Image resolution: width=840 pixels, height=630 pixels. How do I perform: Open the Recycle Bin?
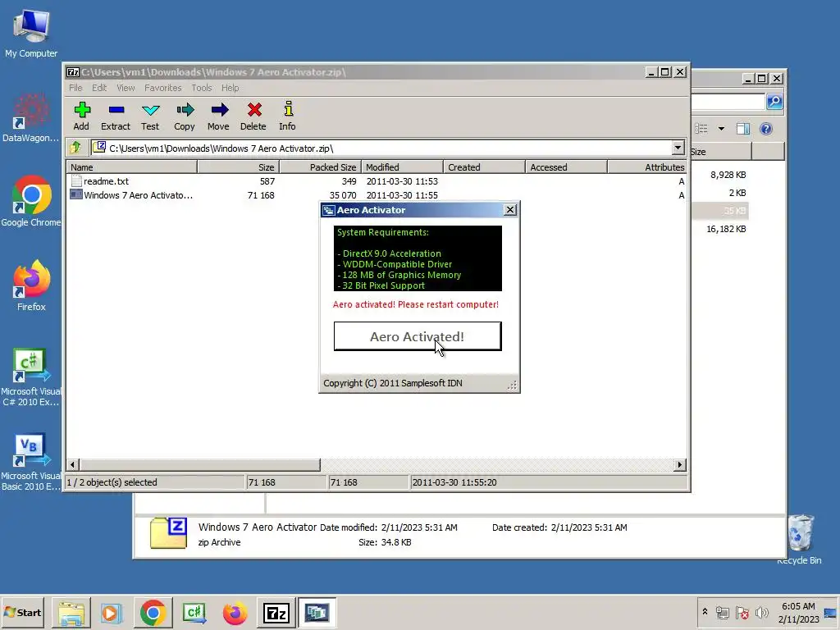click(801, 539)
